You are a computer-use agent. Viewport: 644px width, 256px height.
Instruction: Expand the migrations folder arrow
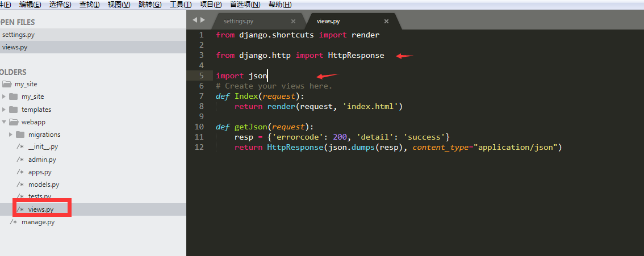click(11, 135)
